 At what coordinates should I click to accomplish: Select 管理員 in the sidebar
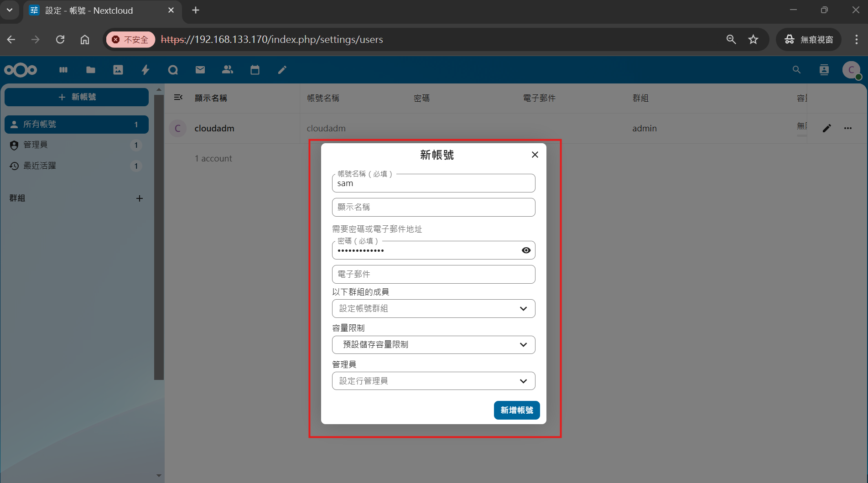point(36,145)
